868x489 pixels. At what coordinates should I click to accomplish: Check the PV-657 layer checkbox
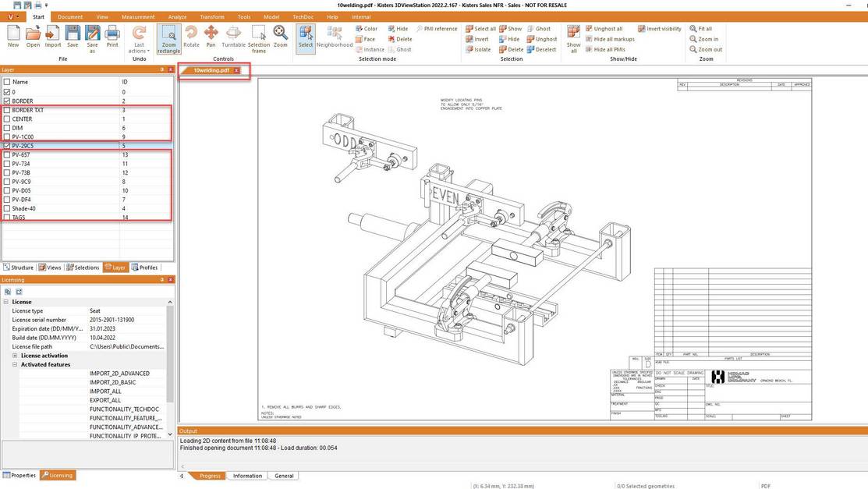(x=7, y=154)
